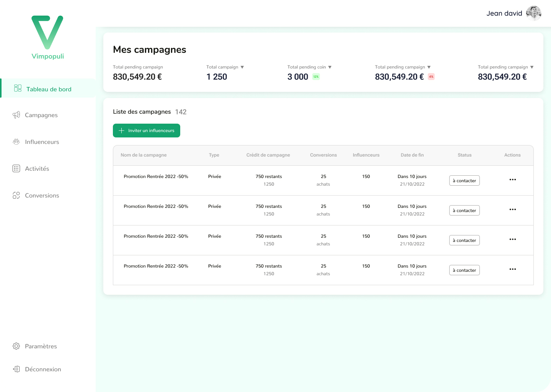Click 25 achats in fourth row
Viewport: 551px width, 392px height.
point(323,270)
